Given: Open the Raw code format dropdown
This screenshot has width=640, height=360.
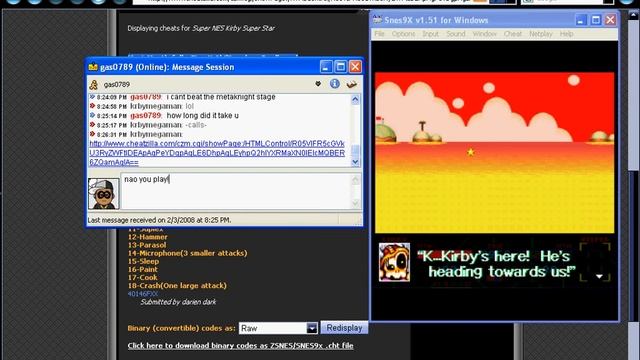Looking at the screenshot, I should click(278, 328).
